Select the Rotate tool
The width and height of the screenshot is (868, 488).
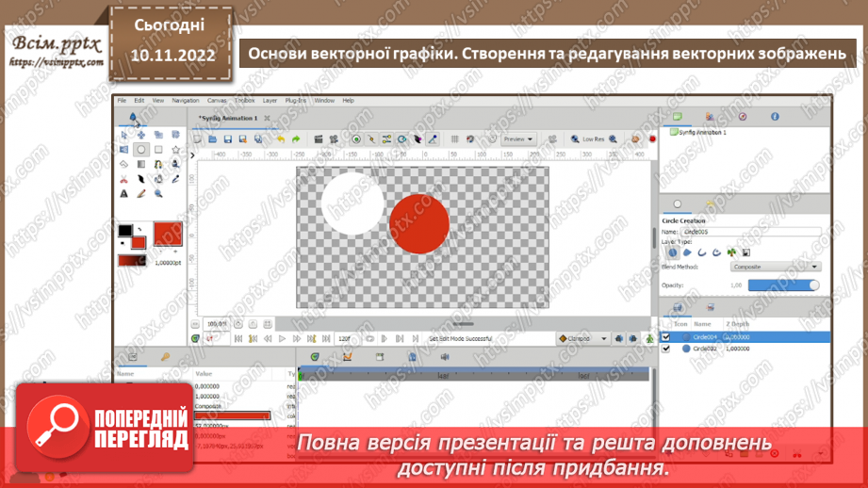pos(175,135)
